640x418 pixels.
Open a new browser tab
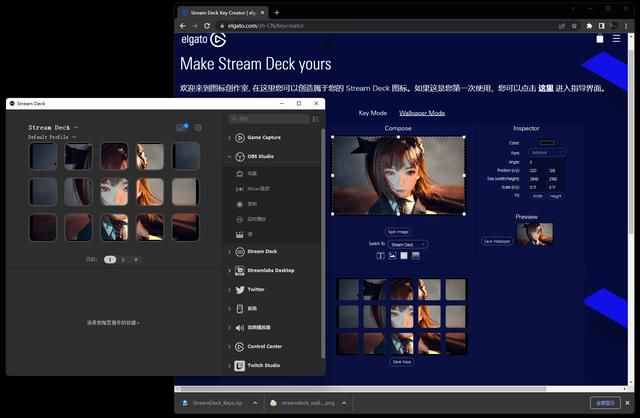click(x=277, y=13)
